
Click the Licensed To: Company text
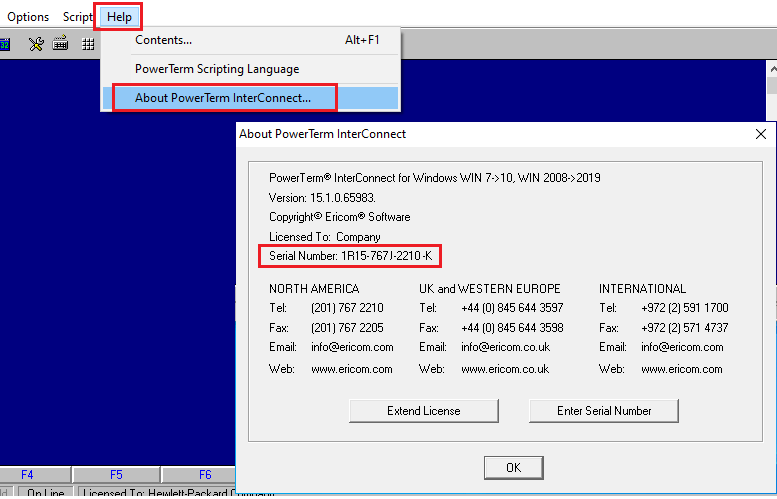point(325,237)
